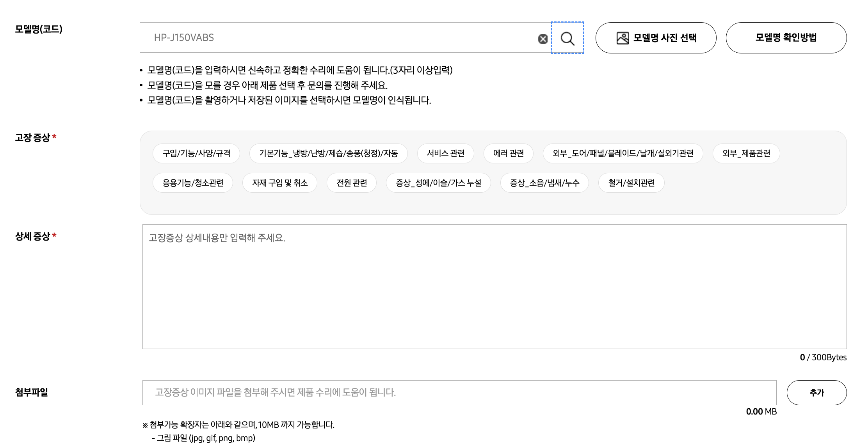868x443 pixels.
Task: Select the 구입/기능/사양/규격 symptom chip
Action: tap(196, 153)
